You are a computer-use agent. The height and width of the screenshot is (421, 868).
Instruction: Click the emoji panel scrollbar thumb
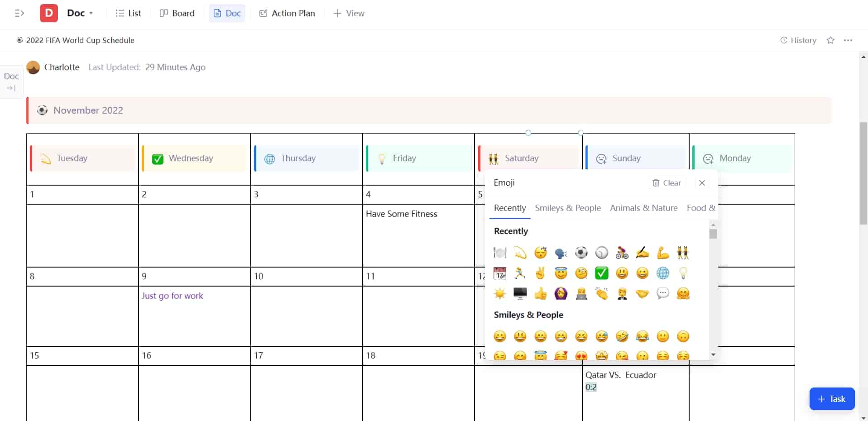click(x=713, y=234)
